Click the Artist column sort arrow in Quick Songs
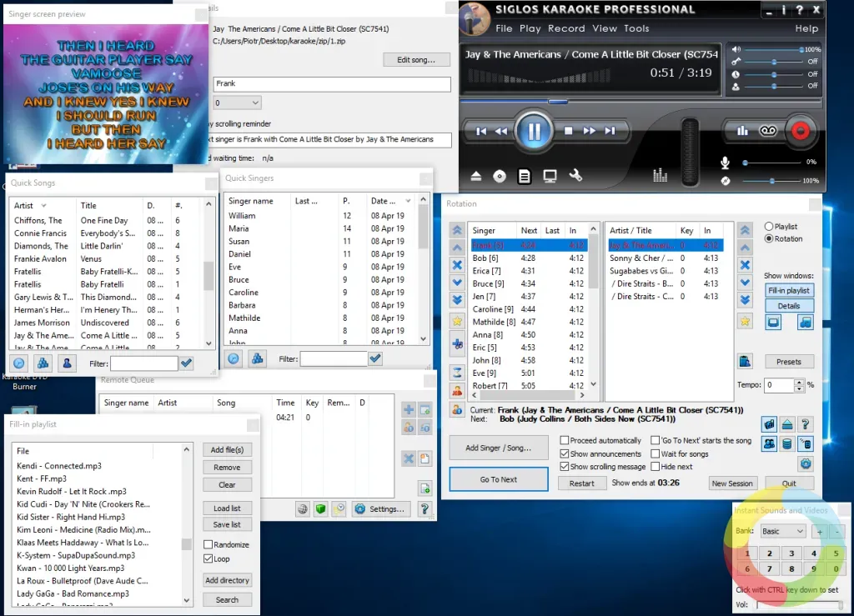This screenshot has width=854, height=616. coord(43,205)
